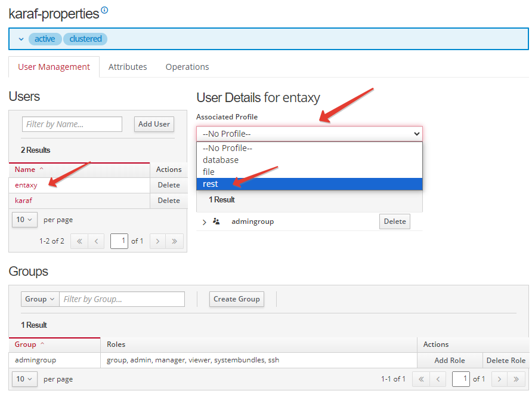Open the Attributes tab
The height and width of the screenshot is (400, 532).
tap(128, 67)
